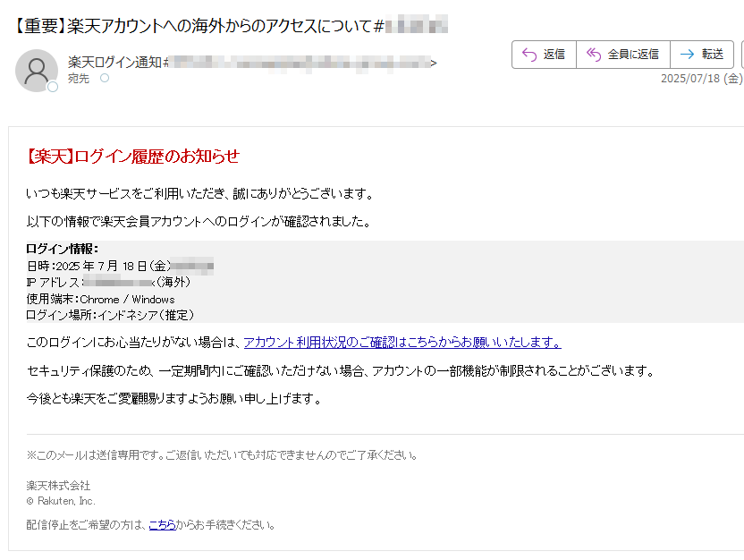Click the セキュリティ保護のため warning sentence
Image resolution: width=744 pixels, height=560 pixels.
pos(341,370)
